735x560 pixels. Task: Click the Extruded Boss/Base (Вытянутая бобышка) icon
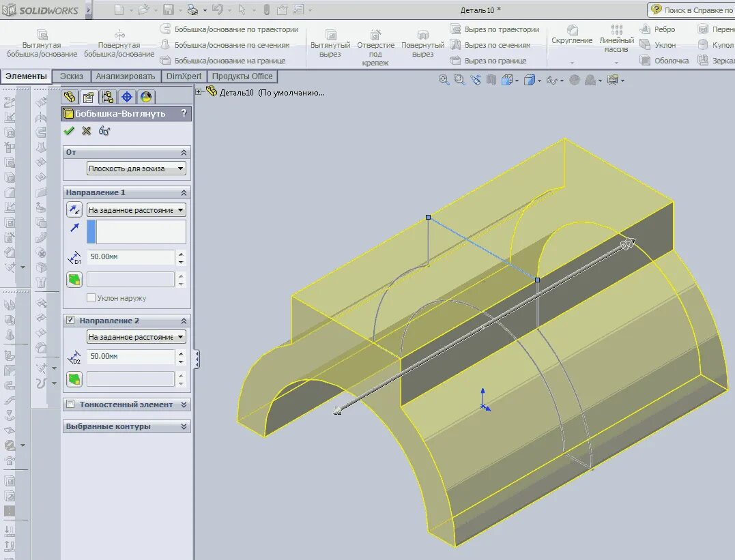click(x=42, y=34)
